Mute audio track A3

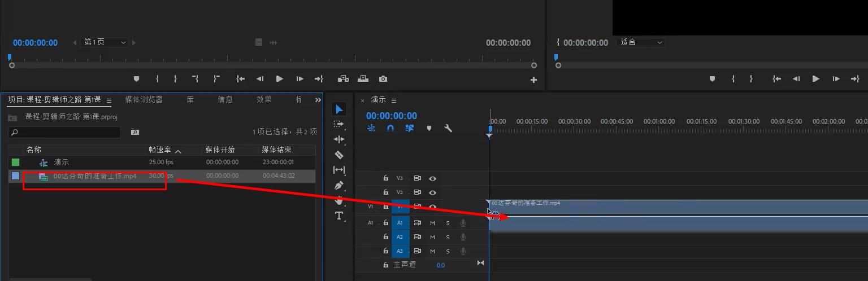432,251
